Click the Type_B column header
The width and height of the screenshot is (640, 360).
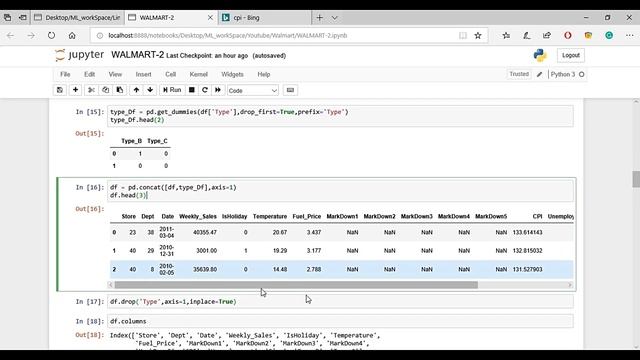[x=131, y=141]
